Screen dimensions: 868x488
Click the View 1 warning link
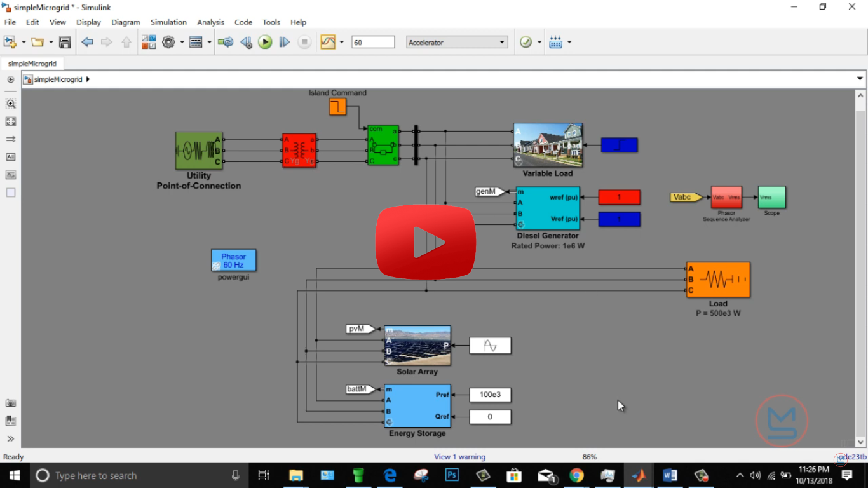[459, 457]
